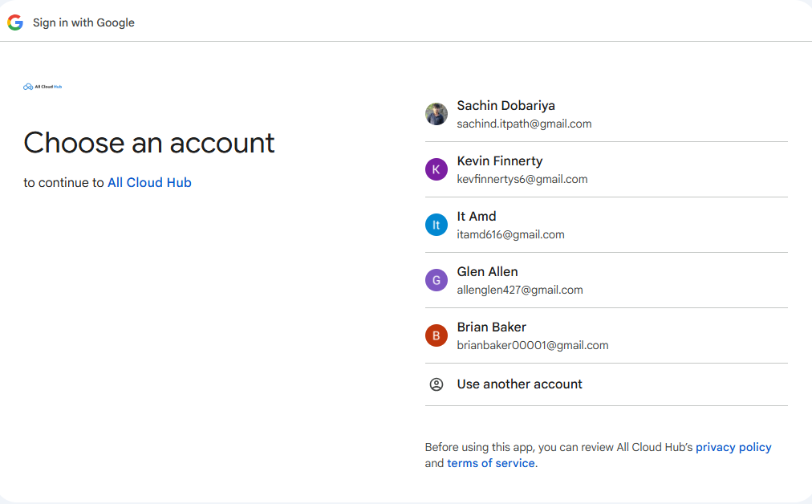Open the privacy policy link

(733, 447)
